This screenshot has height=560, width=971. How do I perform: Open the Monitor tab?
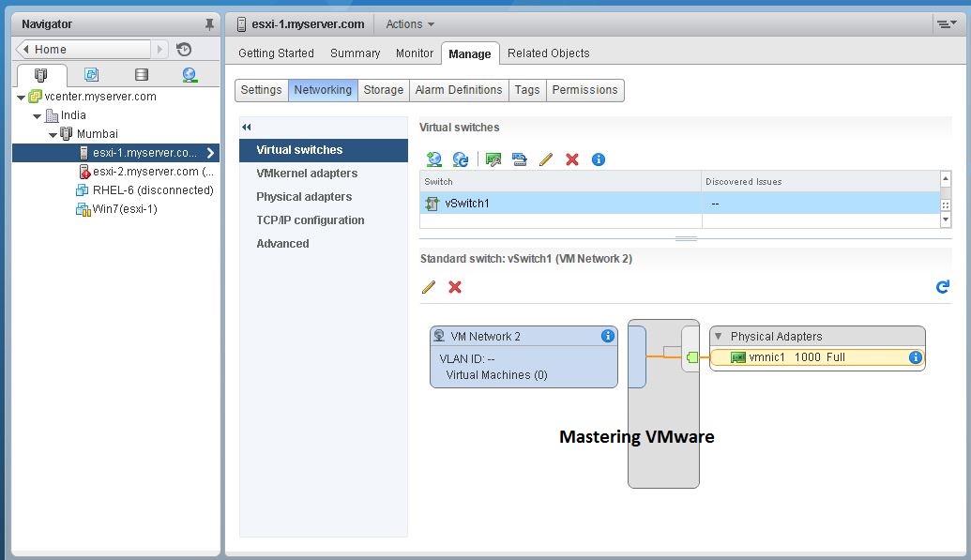coord(415,53)
